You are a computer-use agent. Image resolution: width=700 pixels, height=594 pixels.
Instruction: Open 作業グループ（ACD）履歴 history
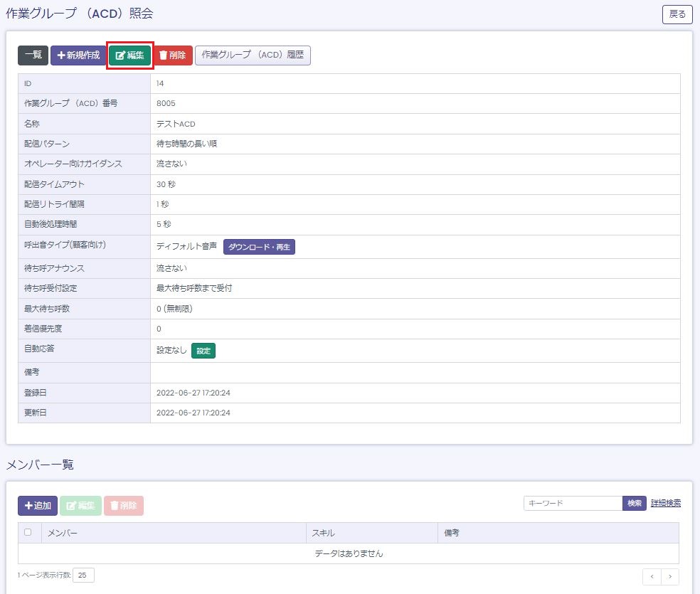point(253,55)
